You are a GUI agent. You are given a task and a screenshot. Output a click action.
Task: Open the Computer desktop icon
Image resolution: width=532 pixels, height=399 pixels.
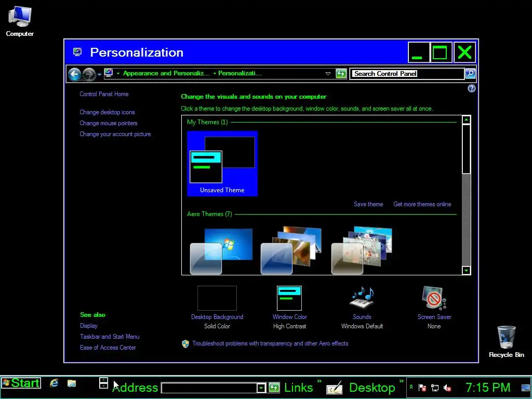(x=20, y=21)
